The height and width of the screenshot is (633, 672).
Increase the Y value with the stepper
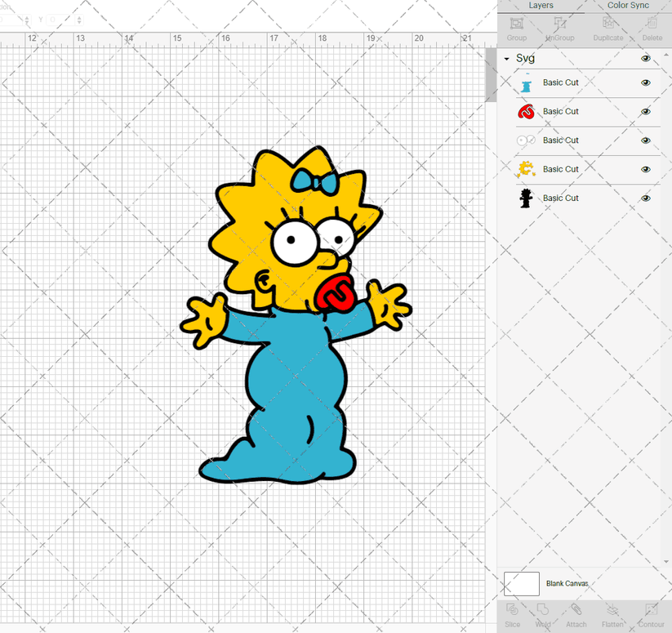click(x=78, y=17)
